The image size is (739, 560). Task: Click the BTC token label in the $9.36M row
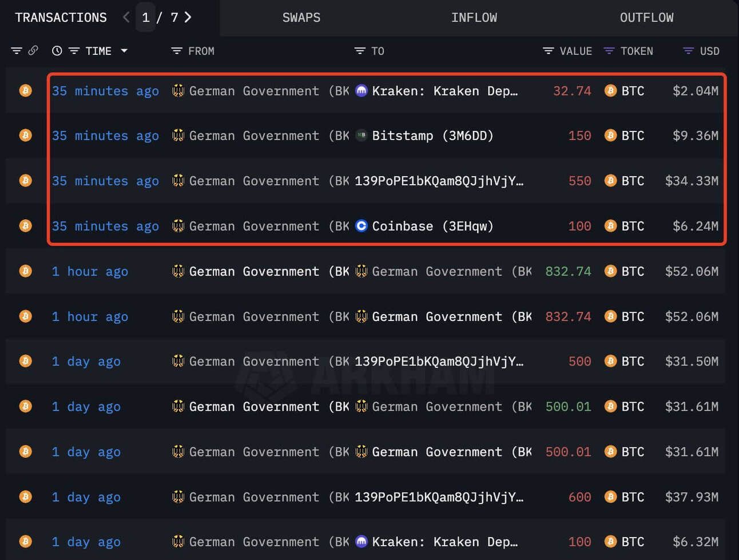(633, 136)
